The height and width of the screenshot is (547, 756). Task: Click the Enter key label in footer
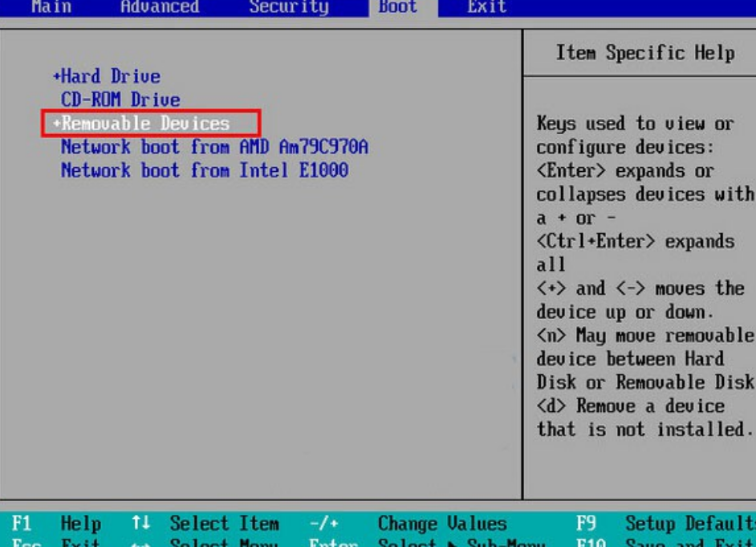point(332,543)
